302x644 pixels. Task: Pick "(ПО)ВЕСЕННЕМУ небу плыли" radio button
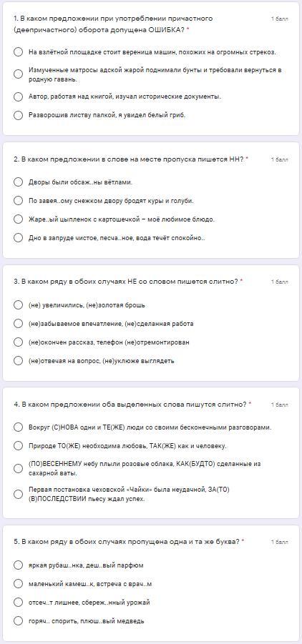tap(18, 468)
